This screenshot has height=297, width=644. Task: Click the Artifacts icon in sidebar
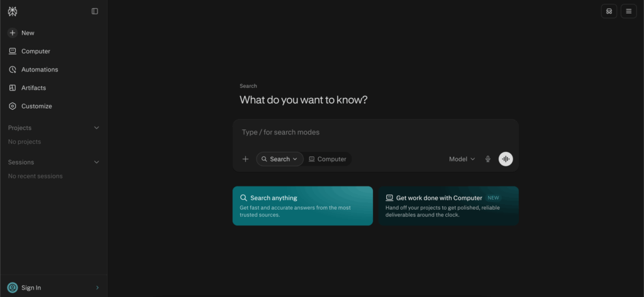(13, 88)
